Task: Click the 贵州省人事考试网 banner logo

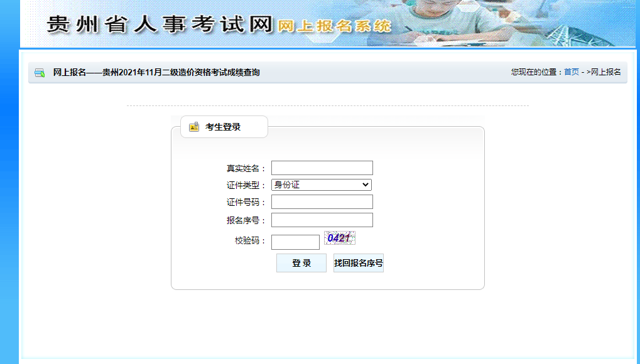Action: click(x=154, y=25)
